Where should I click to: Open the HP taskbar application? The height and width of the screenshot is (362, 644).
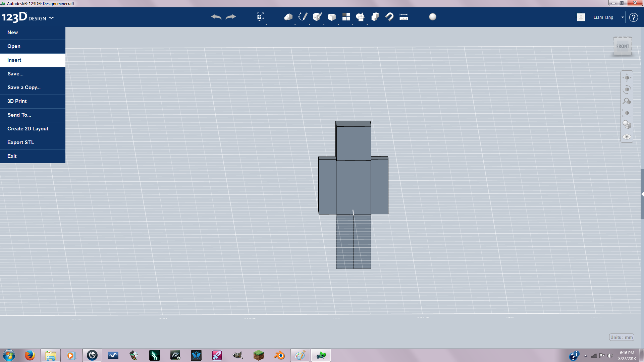tap(92, 355)
